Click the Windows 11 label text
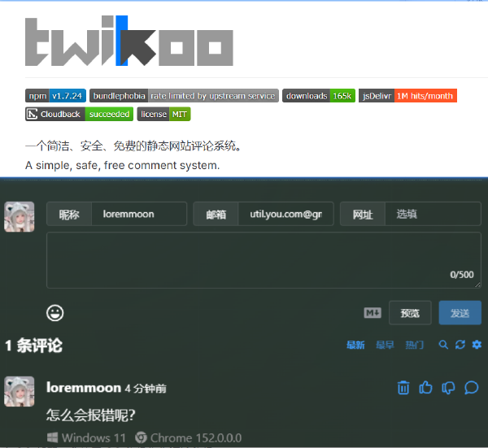488x448 pixels. coord(94,438)
